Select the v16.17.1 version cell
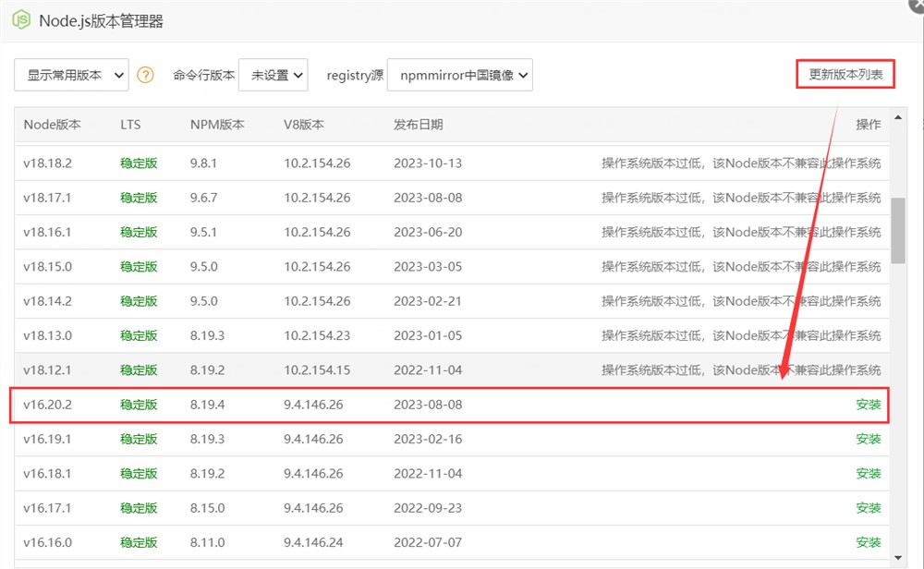The width and height of the screenshot is (924, 569). coord(47,508)
